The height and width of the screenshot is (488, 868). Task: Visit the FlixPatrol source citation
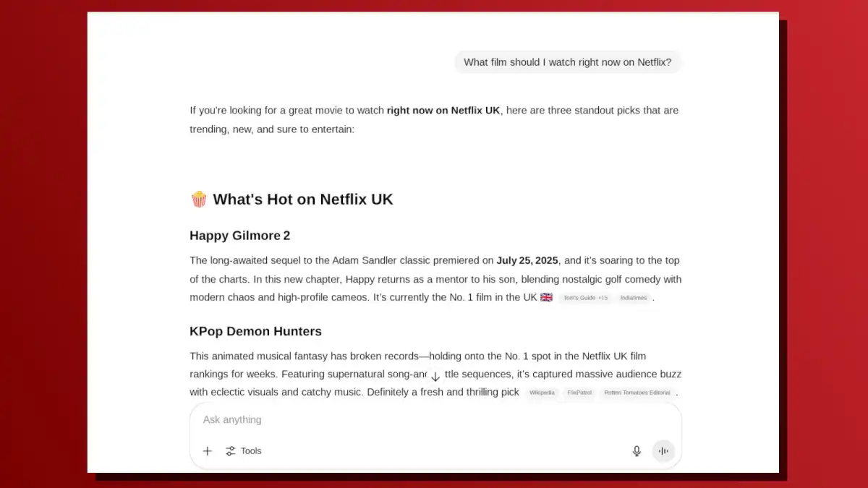click(579, 393)
